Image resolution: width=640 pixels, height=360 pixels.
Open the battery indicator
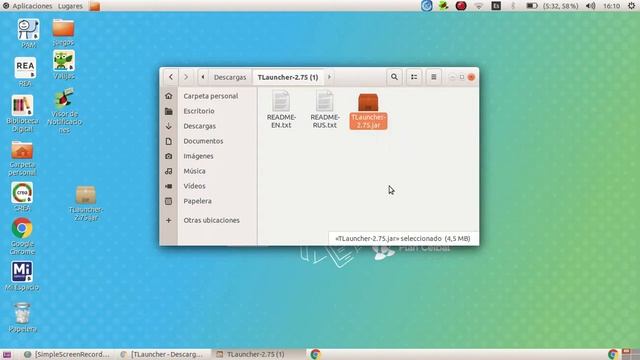pyautogui.click(x=552, y=6)
